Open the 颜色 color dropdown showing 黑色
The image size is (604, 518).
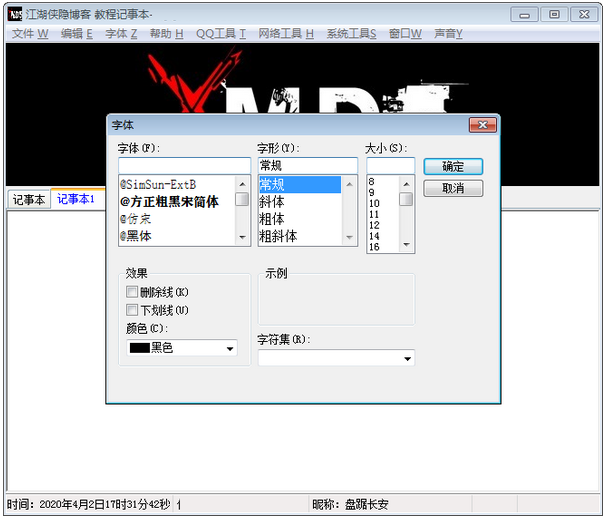point(182,348)
